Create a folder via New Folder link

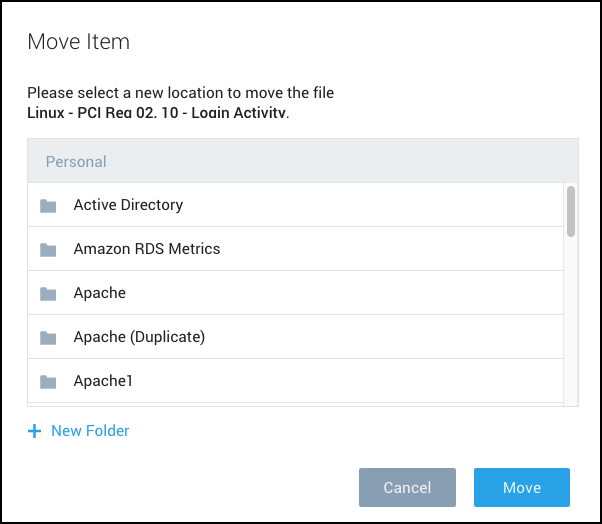click(90, 431)
